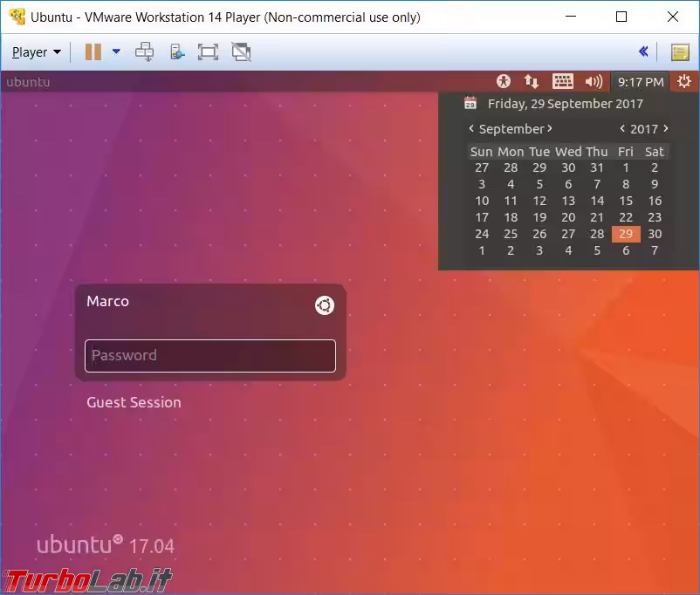Maximize the VMware Player window

point(621,17)
